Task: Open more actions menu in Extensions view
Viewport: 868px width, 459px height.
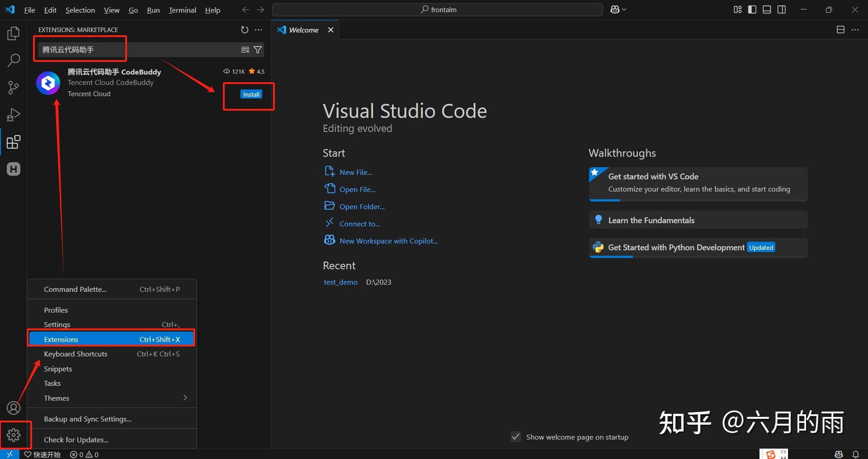Action: [x=258, y=30]
